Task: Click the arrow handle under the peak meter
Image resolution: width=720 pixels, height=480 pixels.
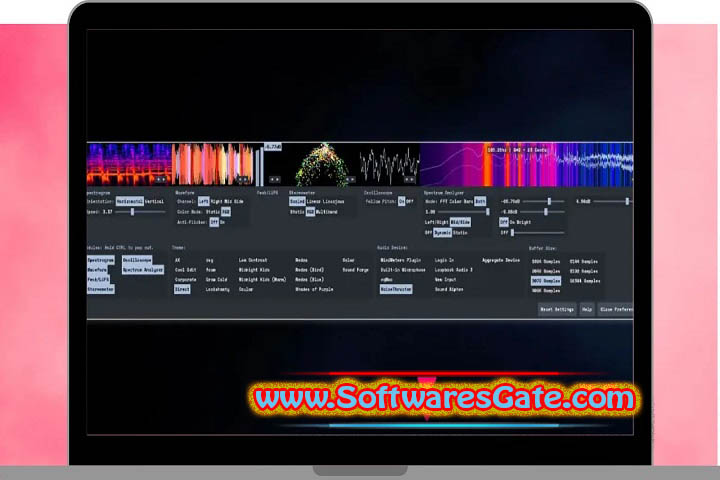Action: (275, 180)
